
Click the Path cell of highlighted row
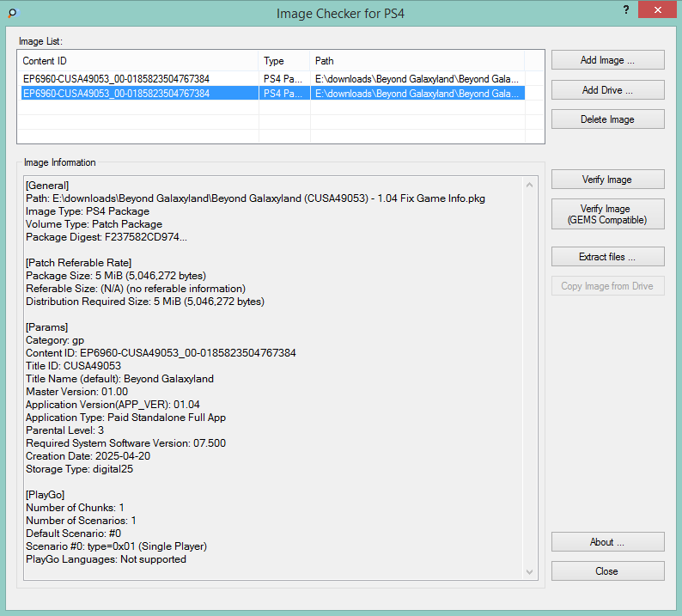417,94
